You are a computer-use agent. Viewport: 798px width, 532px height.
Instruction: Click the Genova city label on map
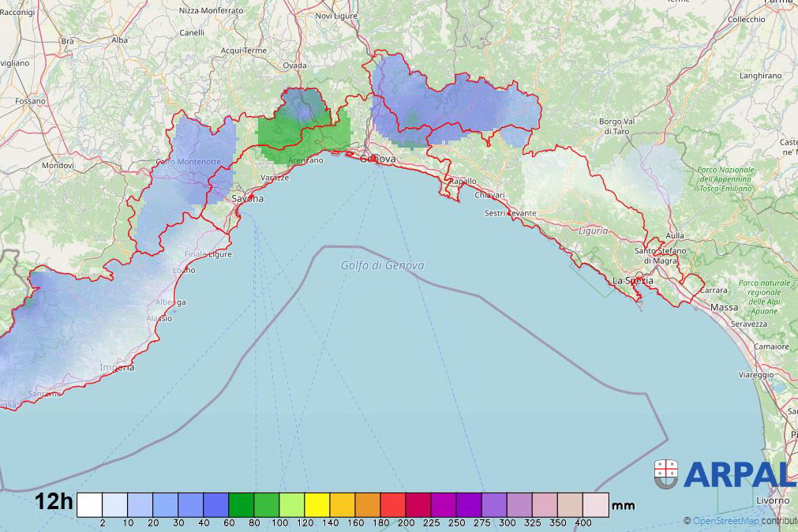[x=377, y=159]
